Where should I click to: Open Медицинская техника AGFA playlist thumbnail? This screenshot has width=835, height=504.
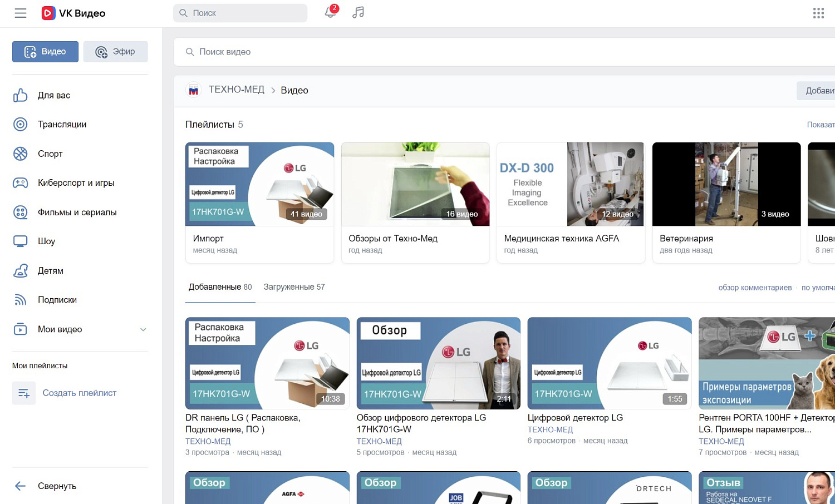tap(571, 184)
